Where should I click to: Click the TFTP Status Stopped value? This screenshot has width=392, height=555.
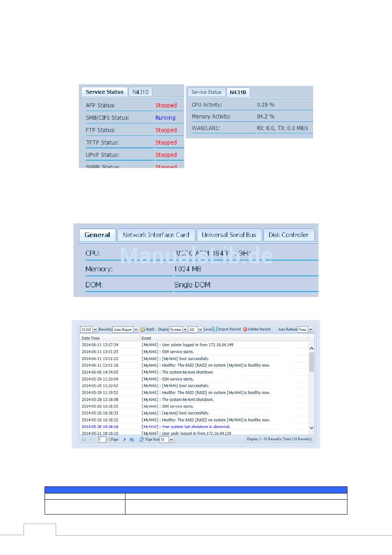pos(166,142)
